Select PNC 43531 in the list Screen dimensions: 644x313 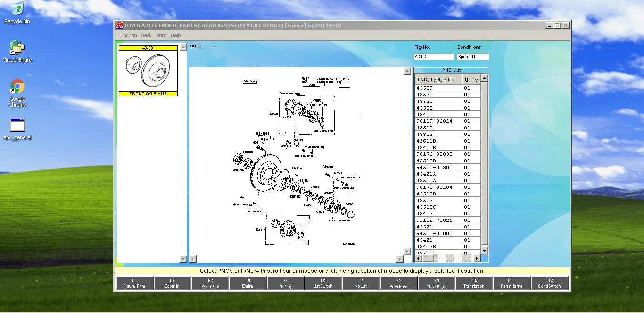coord(438,94)
